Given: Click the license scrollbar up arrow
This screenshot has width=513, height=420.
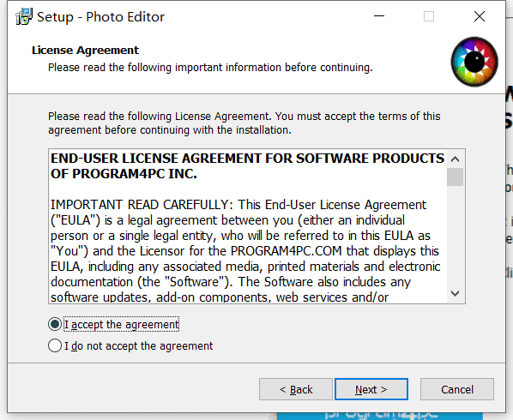Looking at the screenshot, I should (x=455, y=159).
